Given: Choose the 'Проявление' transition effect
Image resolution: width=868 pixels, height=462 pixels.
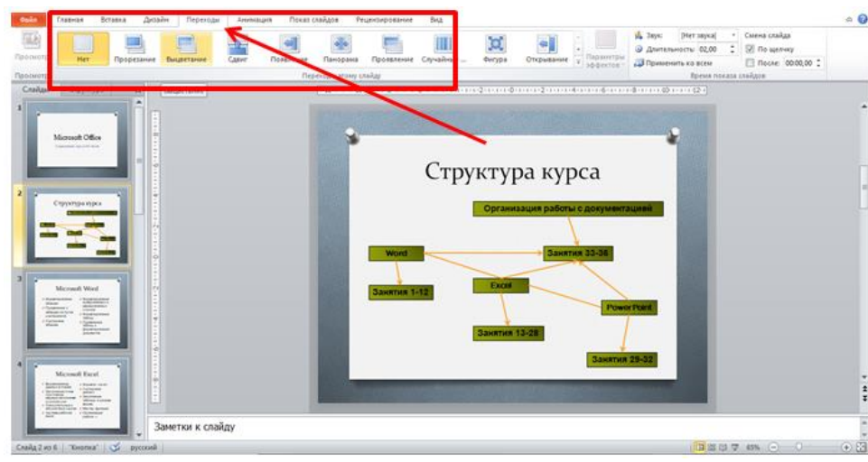Looking at the screenshot, I should click(391, 49).
